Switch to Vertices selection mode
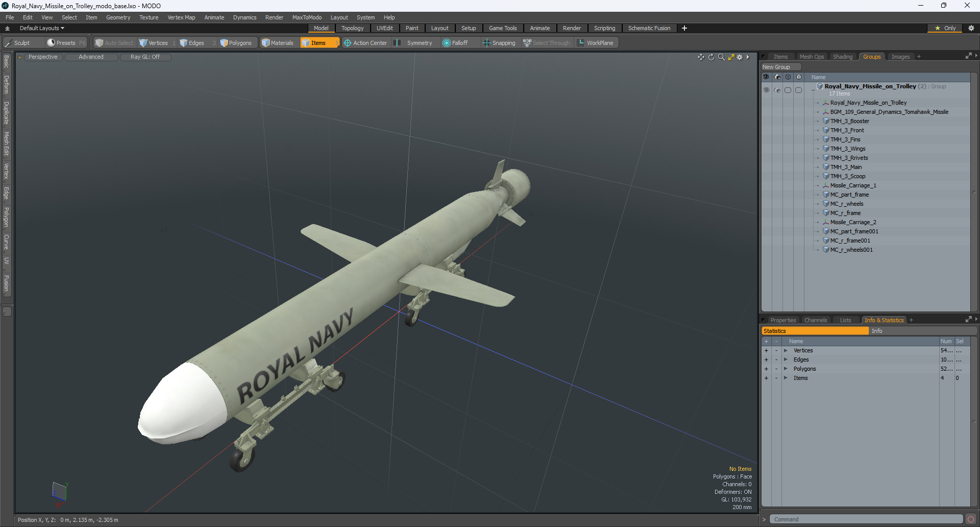This screenshot has height=527, width=980. 157,43
